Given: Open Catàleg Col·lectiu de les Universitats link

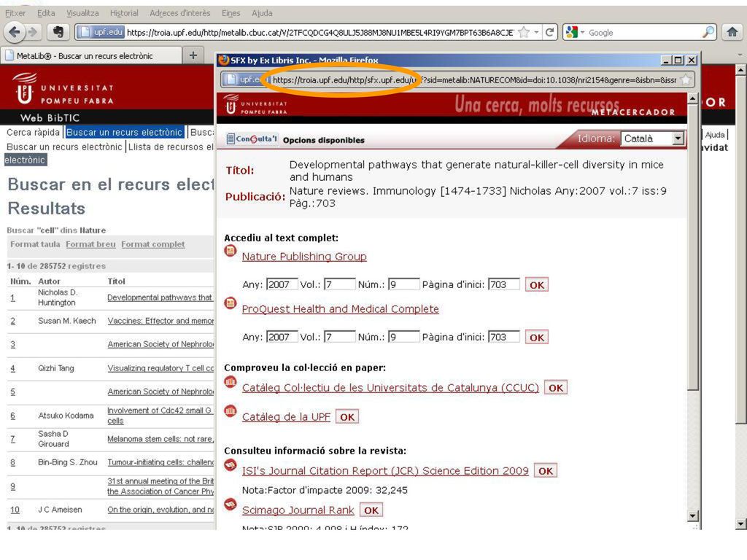Looking at the screenshot, I should pos(390,388).
